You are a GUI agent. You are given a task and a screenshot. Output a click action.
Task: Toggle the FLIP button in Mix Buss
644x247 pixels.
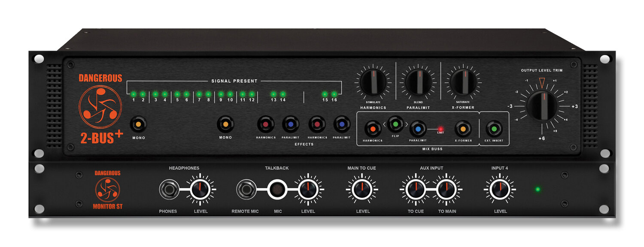(x=395, y=124)
